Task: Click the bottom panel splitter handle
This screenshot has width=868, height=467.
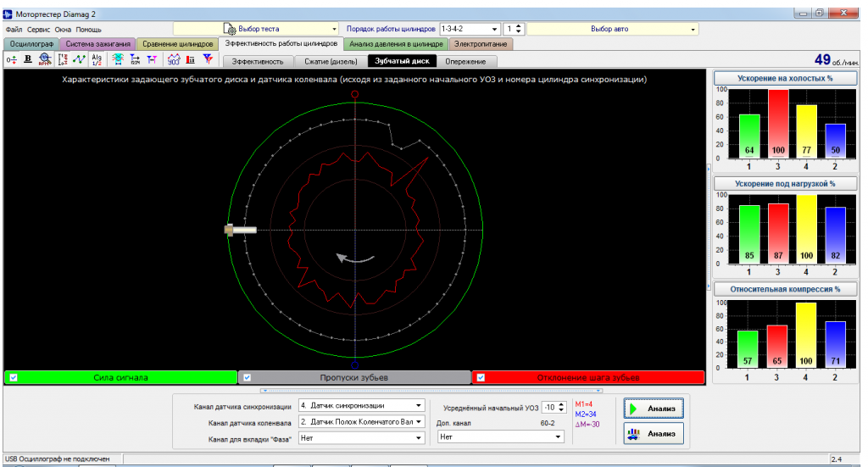Action: [x=431, y=391]
